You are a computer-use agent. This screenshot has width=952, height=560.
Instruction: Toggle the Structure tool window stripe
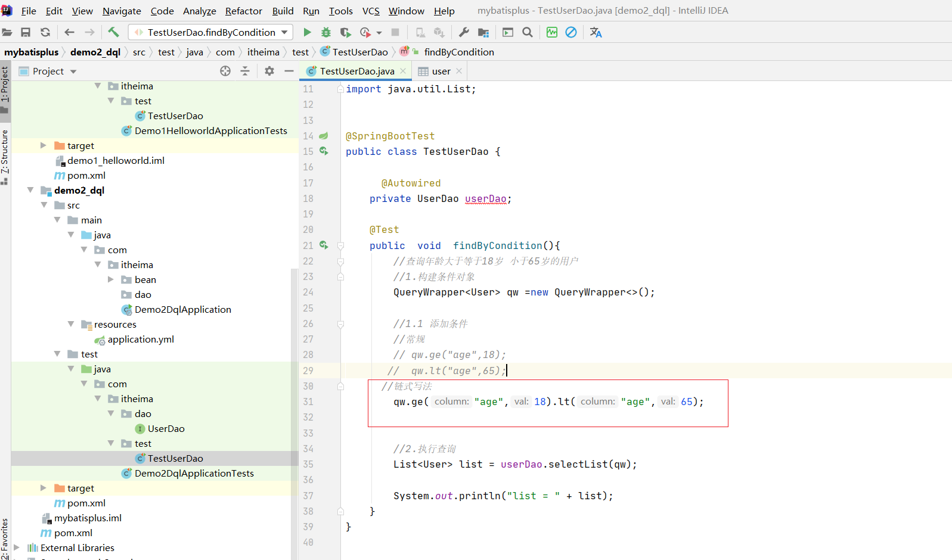[x=5, y=152]
